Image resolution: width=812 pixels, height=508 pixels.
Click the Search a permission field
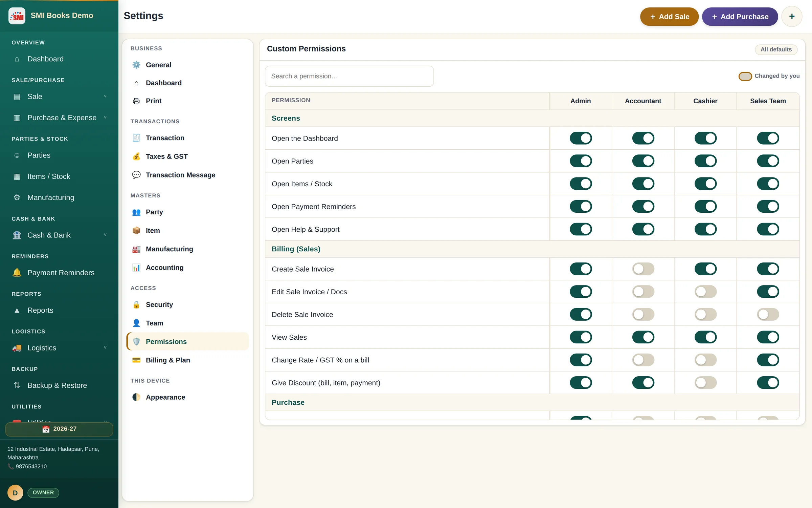point(349,76)
